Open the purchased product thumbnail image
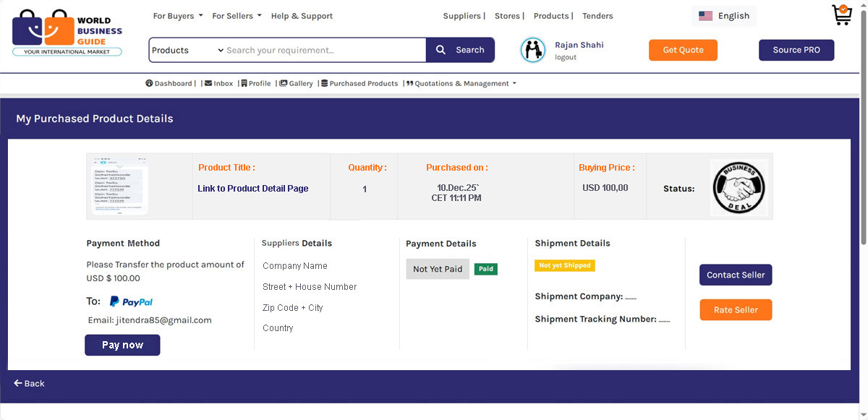 click(119, 187)
